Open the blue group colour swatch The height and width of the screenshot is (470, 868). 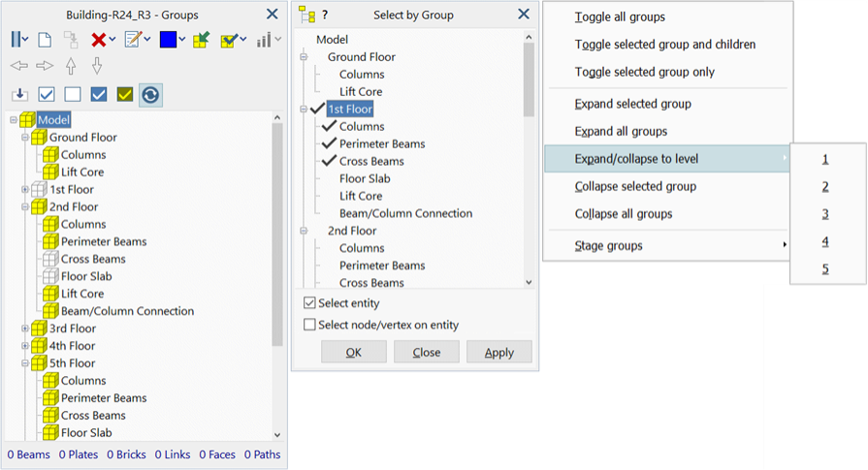tap(168, 40)
